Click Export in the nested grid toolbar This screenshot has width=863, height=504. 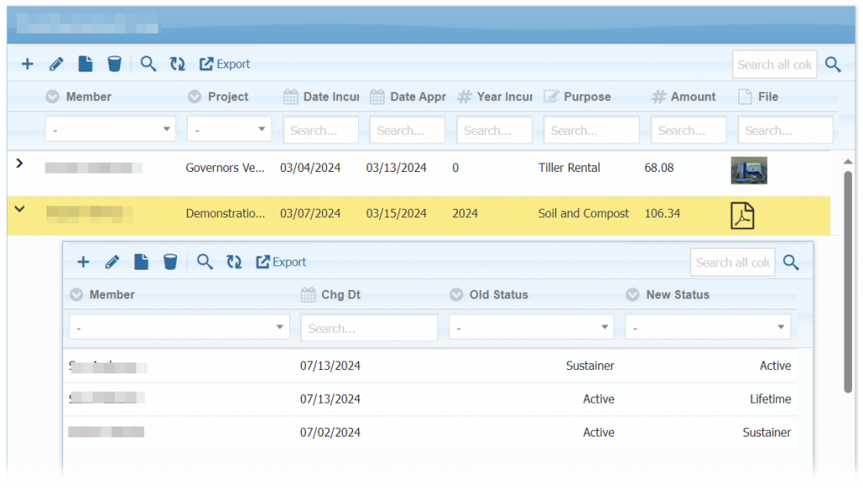click(281, 262)
